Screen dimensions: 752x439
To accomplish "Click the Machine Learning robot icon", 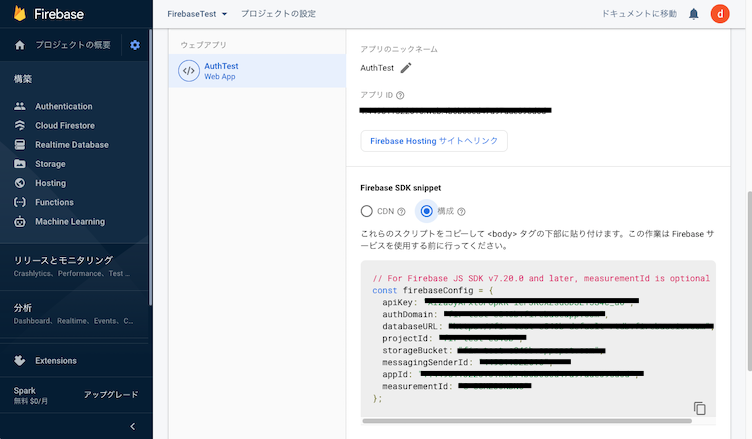I will [x=20, y=221].
